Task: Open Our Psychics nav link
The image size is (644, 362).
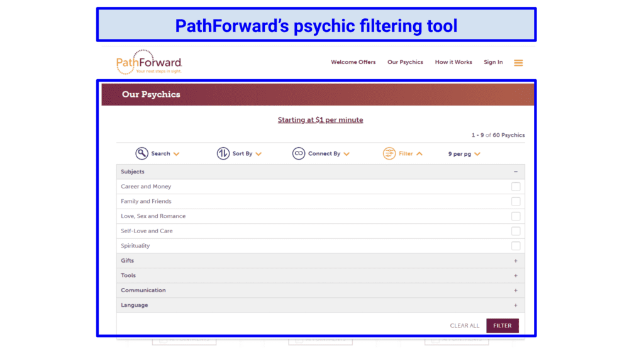Action: (405, 62)
